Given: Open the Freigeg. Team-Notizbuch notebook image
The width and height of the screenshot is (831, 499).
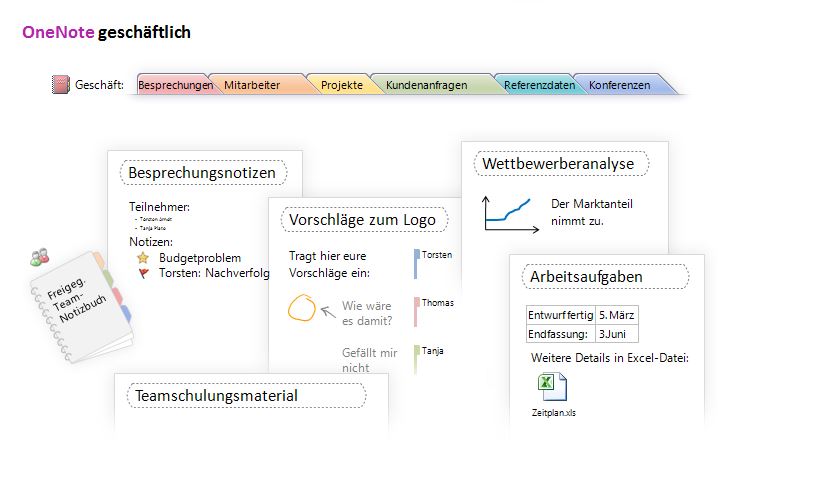Looking at the screenshot, I should point(81,308).
